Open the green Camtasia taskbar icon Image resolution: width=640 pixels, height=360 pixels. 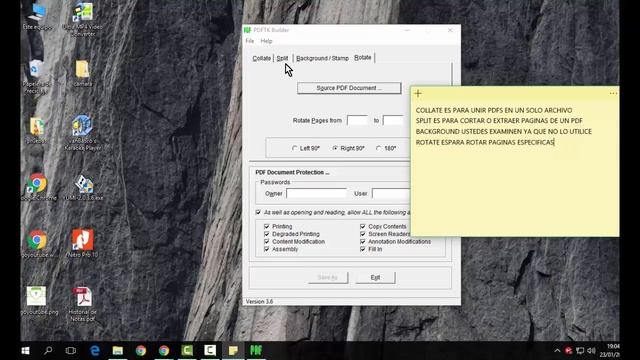click(x=187, y=351)
